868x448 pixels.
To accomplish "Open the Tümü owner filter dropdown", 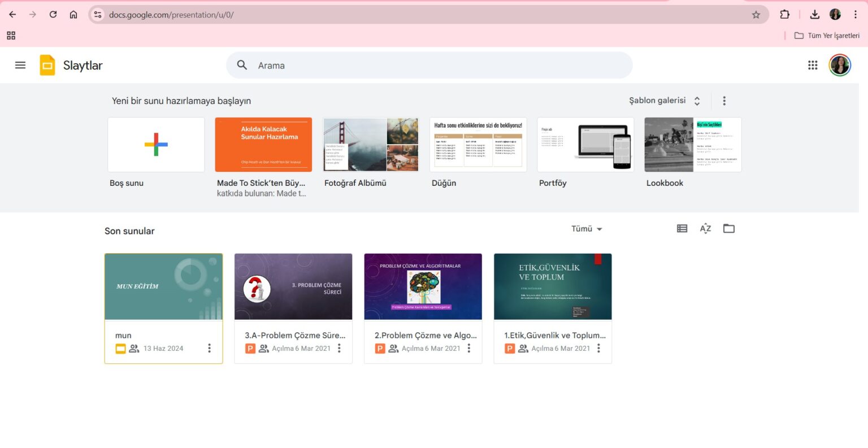I will coord(587,229).
